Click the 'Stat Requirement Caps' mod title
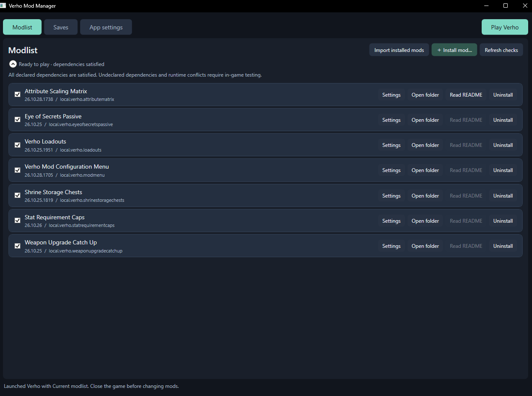The width and height of the screenshot is (532, 396). point(55,217)
